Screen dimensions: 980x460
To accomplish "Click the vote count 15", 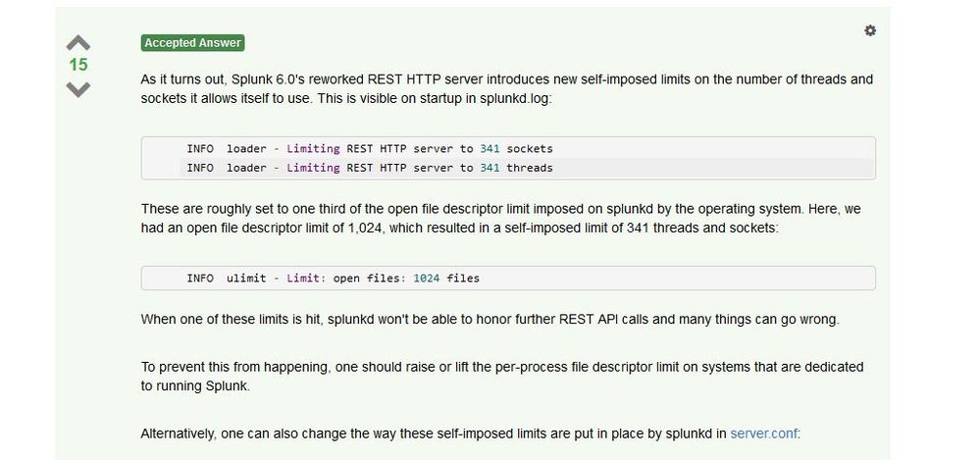I will 78,65.
